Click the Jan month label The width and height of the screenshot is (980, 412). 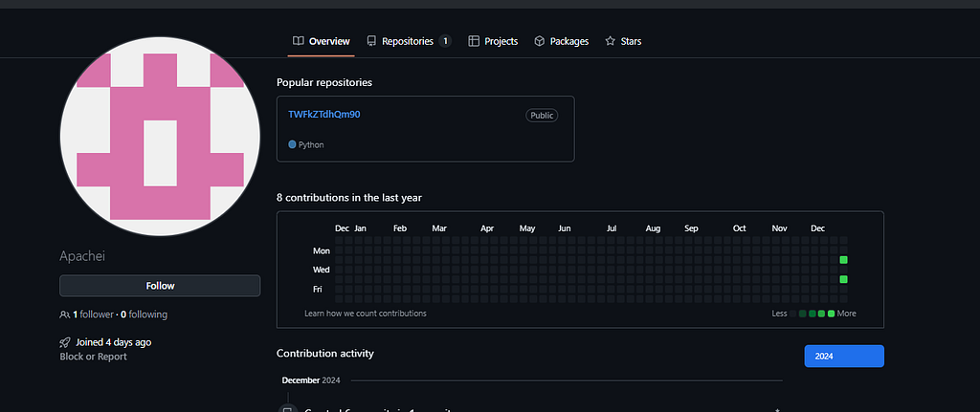360,228
